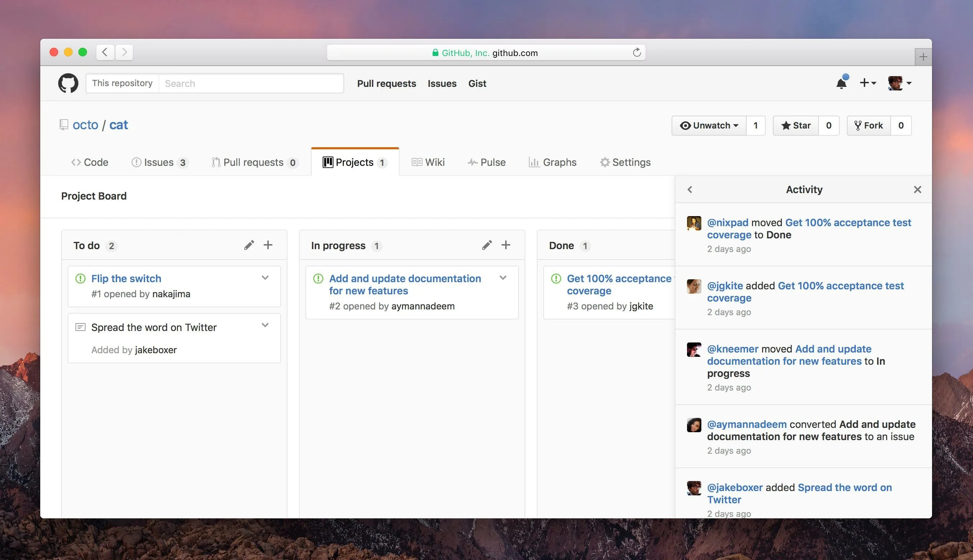Open the @nixpad profile link

pos(728,222)
